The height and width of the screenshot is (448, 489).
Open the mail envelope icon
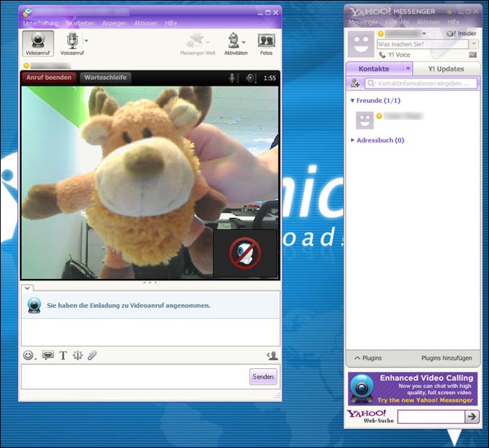tap(472, 55)
